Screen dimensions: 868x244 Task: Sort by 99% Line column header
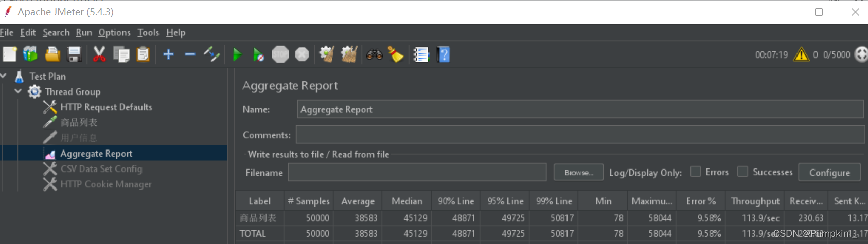554,201
